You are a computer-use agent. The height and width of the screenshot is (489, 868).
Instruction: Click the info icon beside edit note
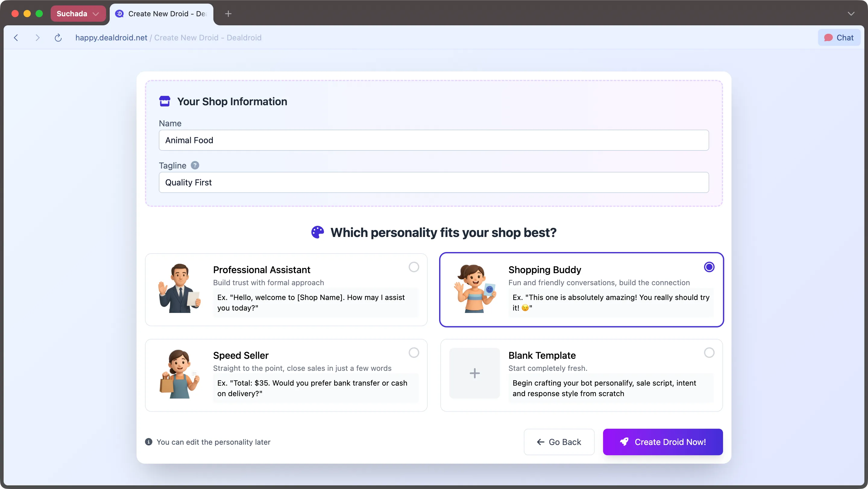click(149, 442)
